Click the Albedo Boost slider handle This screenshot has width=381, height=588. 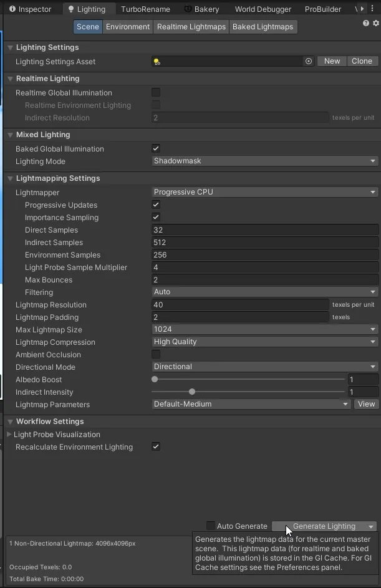(x=155, y=379)
